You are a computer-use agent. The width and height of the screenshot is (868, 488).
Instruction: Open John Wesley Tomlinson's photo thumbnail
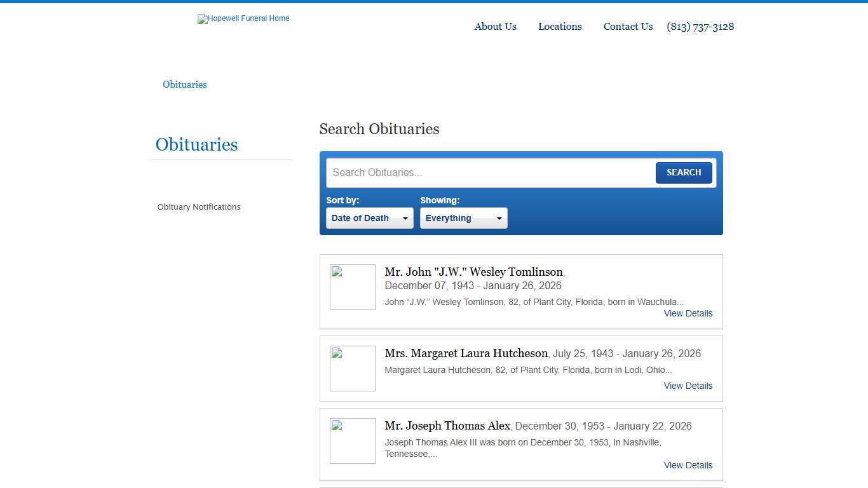click(x=353, y=287)
